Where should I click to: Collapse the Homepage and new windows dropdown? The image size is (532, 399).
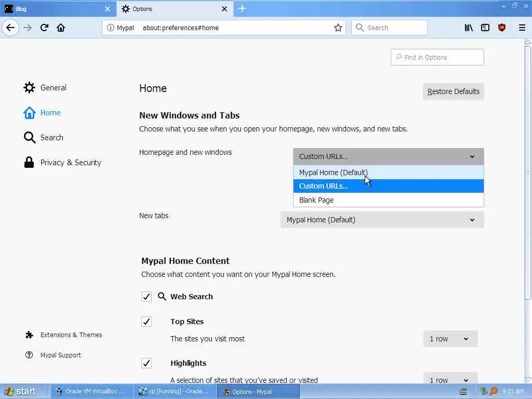pos(389,156)
